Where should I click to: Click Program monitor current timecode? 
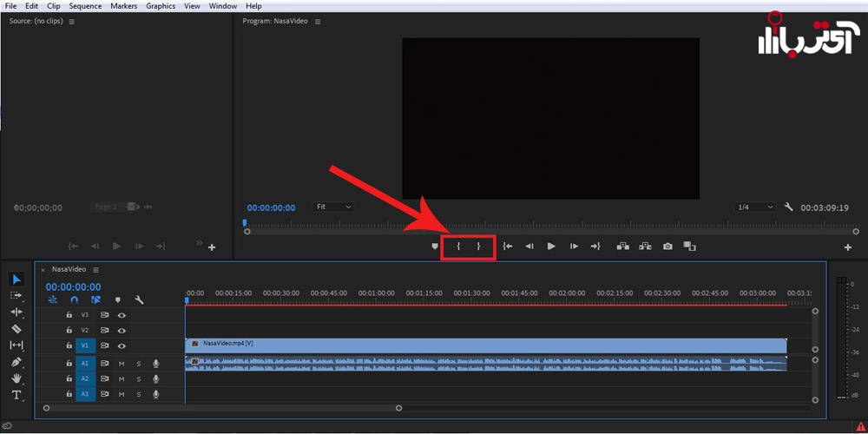271,207
